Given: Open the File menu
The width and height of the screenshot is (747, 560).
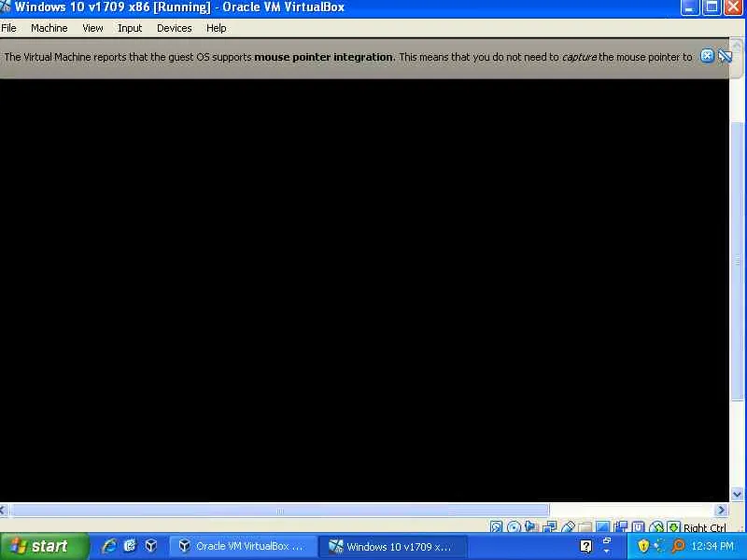Looking at the screenshot, I should [8, 28].
